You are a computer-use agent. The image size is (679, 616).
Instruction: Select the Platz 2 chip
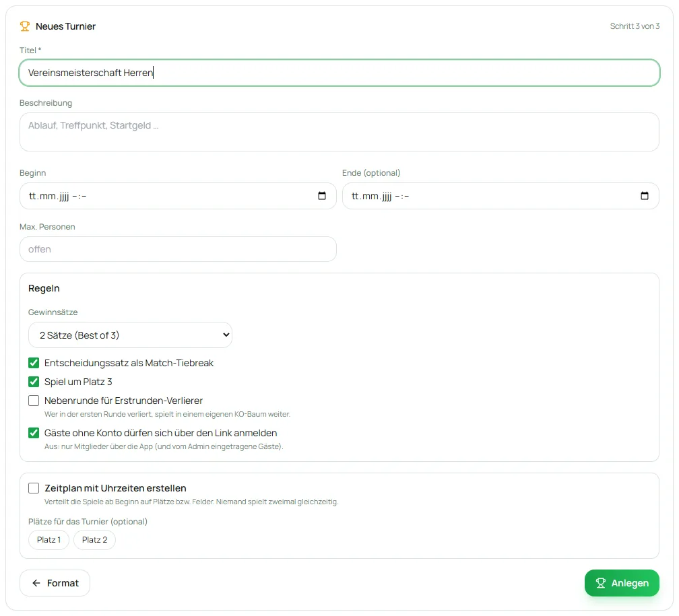click(94, 540)
